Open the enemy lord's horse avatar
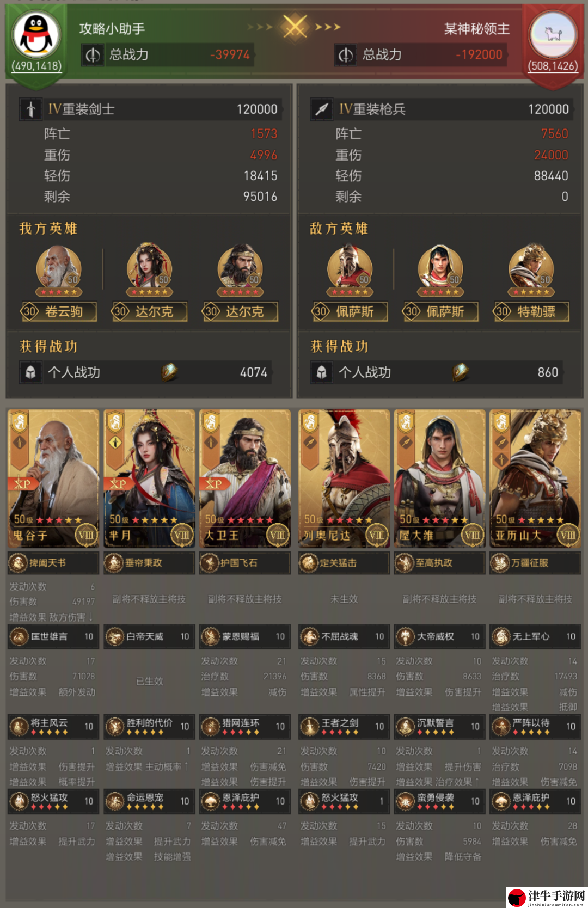The width and height of the screenshot is (588, 908). [553, 35]
